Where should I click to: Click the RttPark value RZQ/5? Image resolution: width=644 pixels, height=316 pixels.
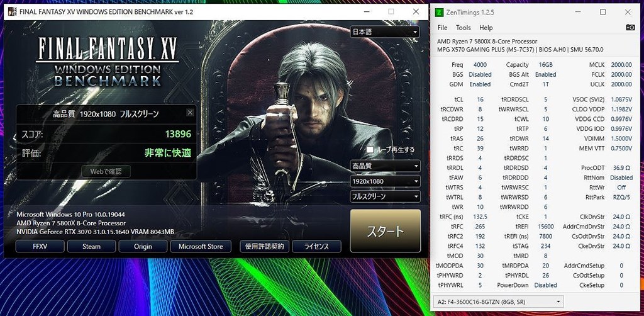pyautogui.click(x=621, y=197)
